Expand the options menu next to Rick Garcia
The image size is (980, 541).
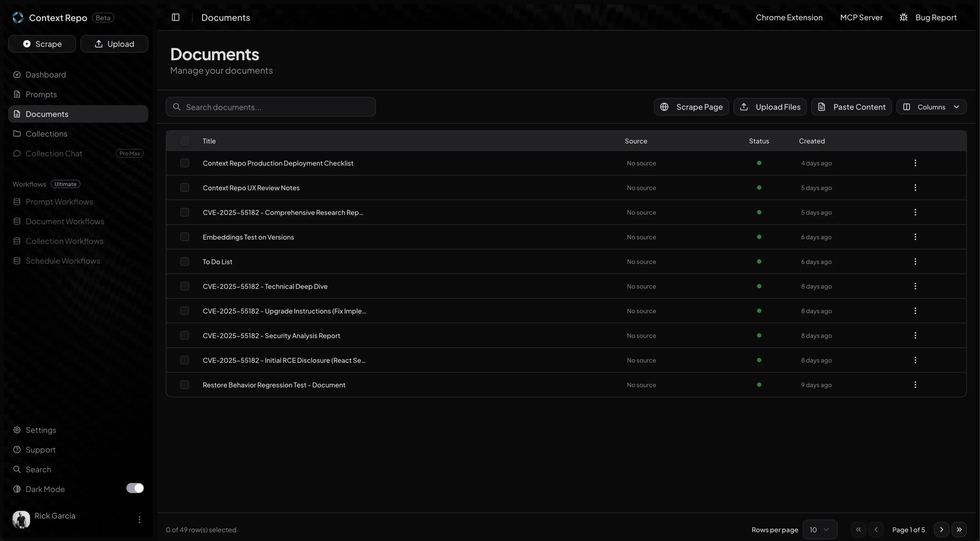(139, 519)
